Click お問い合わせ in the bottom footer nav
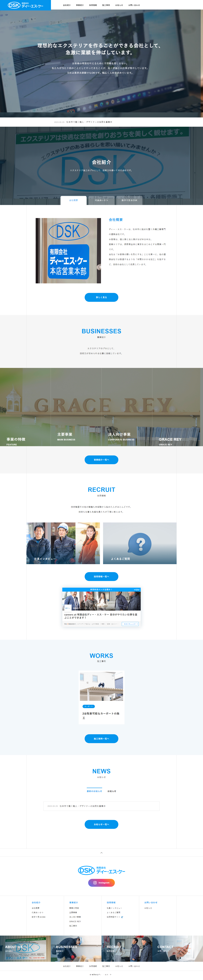The image size is (203, 980). point(134,966)
